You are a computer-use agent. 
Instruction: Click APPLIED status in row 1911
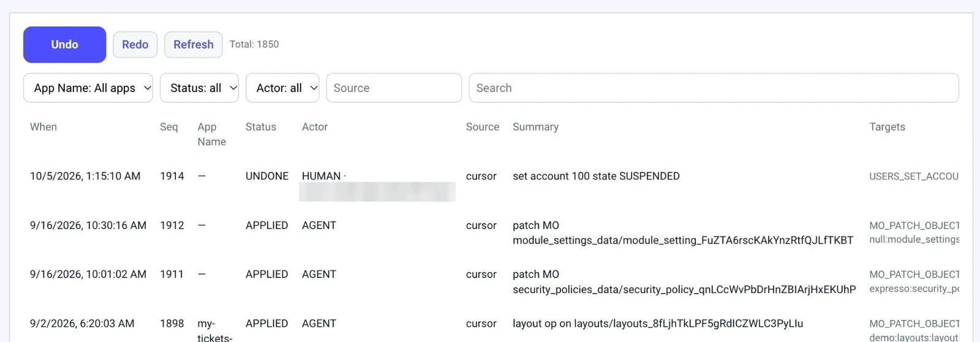click(x=267, y=274)
